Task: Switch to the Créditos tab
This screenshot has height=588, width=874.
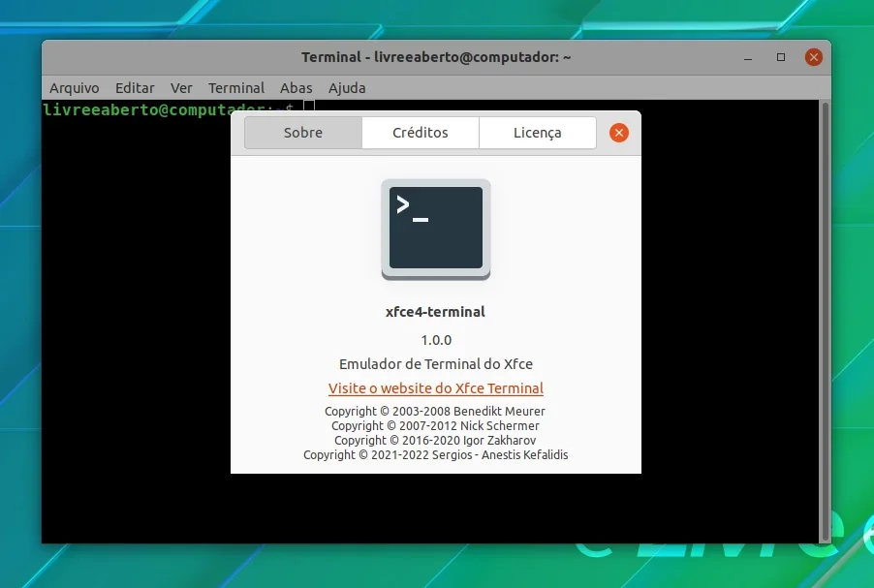Action: pyautogui.click(x=421, y=133)
